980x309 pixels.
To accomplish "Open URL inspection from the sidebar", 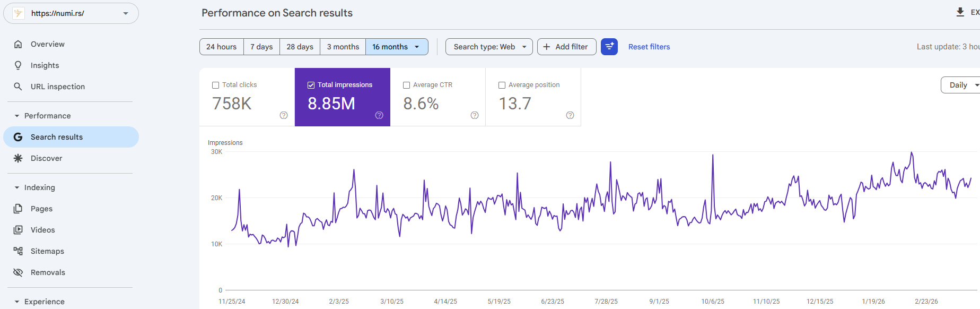I will (57, 87).
